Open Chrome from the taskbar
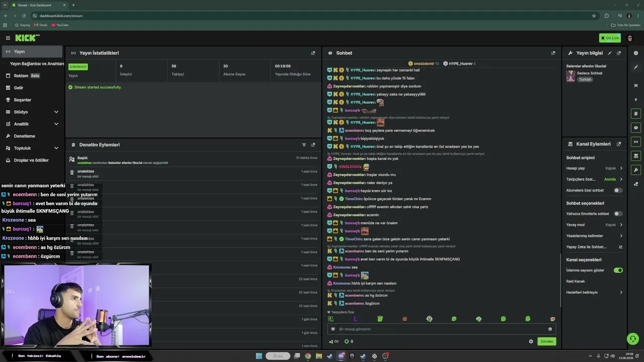 tap(308, 356)
